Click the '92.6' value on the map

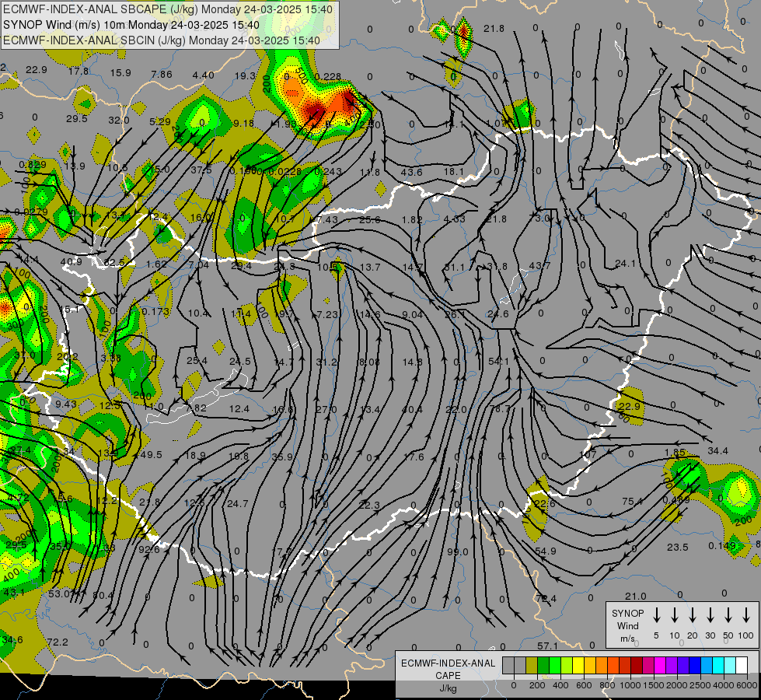tap(149, 549)
